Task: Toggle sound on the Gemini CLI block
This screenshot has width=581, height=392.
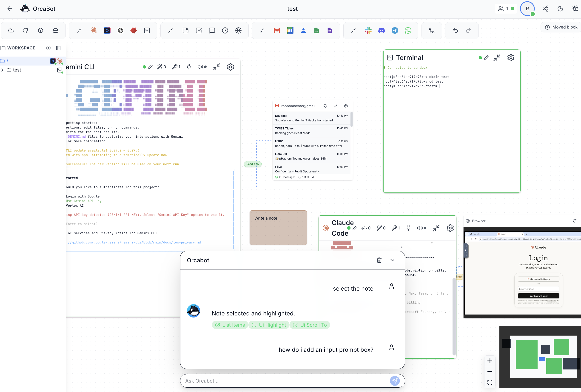Action: [x=200, y=67]
